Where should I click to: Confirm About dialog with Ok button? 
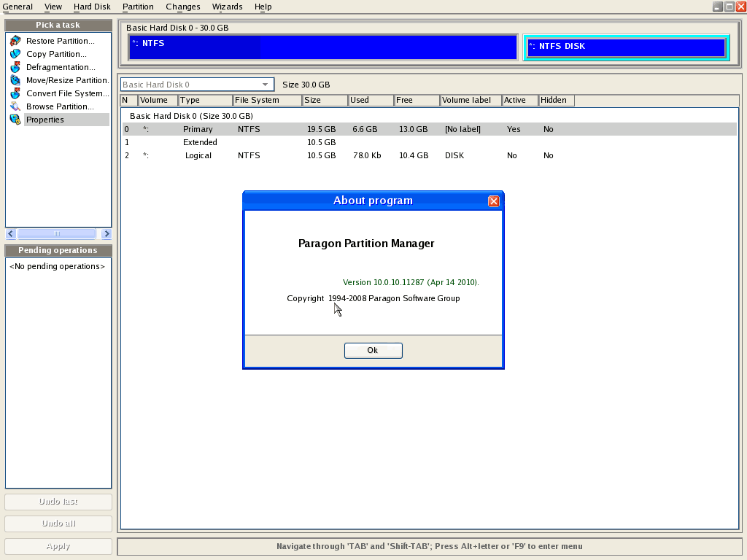coord(373,351)
